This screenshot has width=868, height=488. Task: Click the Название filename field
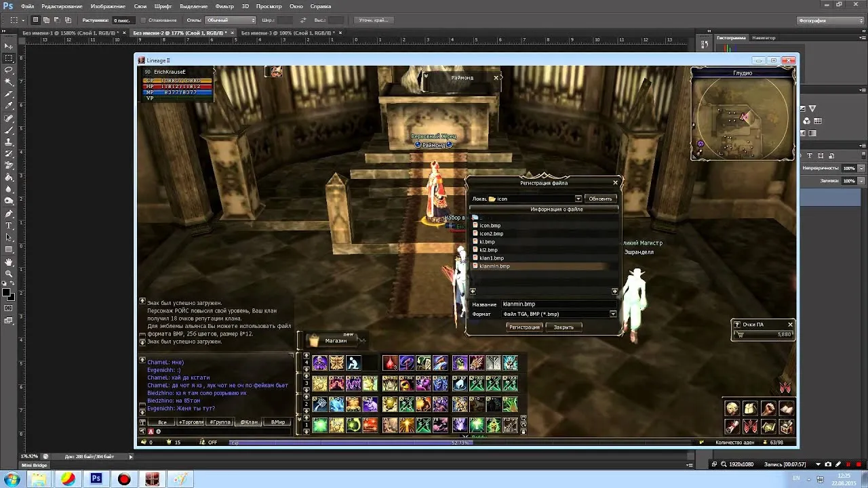[x=559, y=304]
